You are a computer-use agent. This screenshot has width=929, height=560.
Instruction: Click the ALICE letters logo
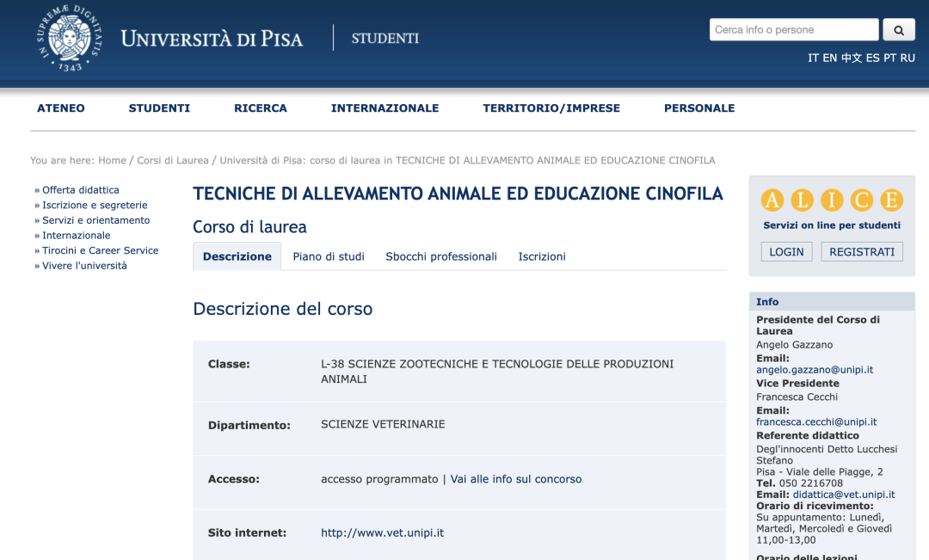[832, 200]
